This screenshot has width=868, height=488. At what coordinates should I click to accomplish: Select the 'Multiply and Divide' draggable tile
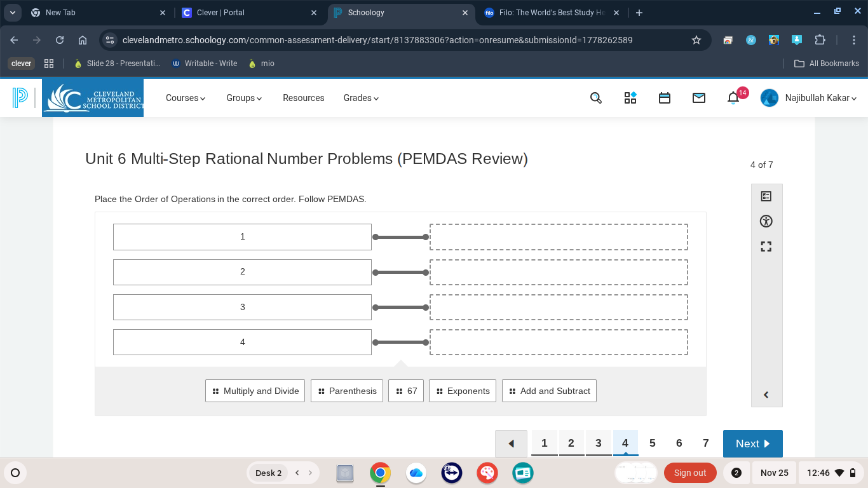255,391
